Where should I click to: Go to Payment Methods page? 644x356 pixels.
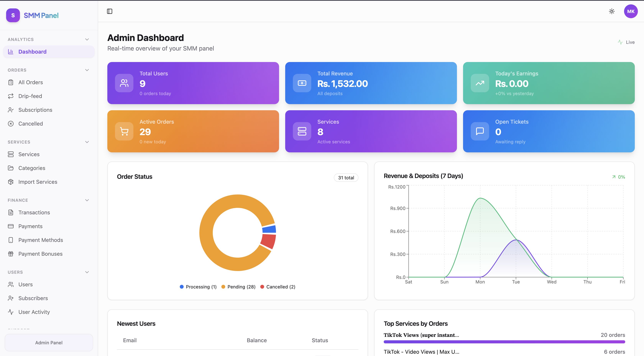(40, 240)
